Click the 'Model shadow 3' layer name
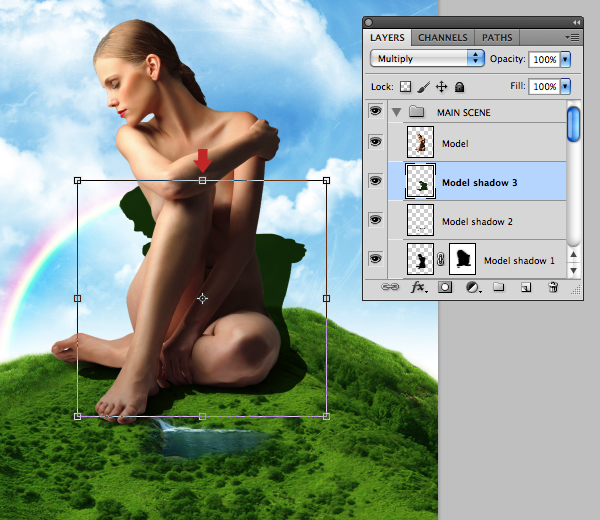This screenshot has height=520, width=600. click(479, 183)
